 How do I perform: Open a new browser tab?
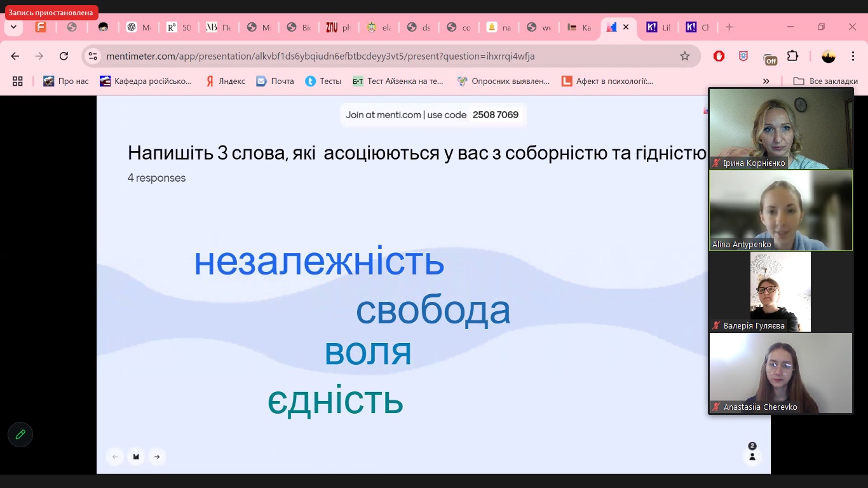(729, 27)
